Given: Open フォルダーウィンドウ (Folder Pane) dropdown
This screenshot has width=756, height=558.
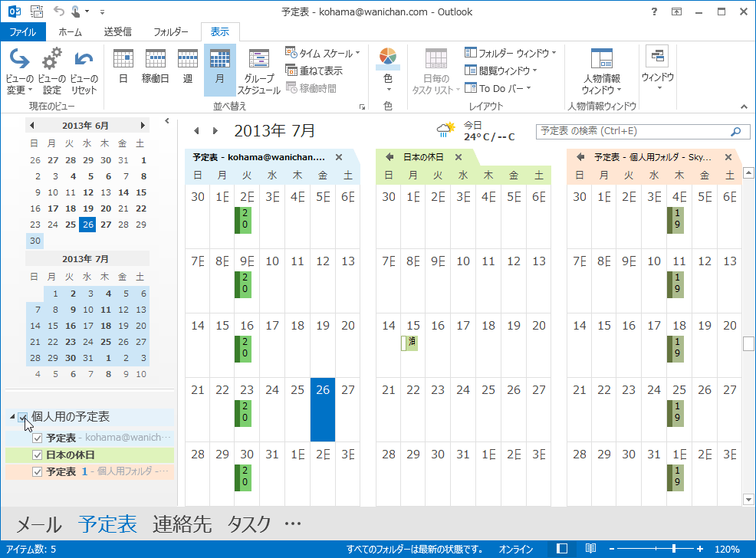Looking at the screenshot, I should [510, 53].
